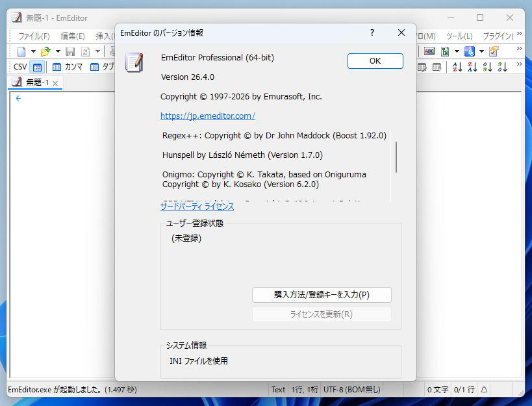532x406 pixels.
Task: Click the grayed column arrow icon
Action: 437,68
